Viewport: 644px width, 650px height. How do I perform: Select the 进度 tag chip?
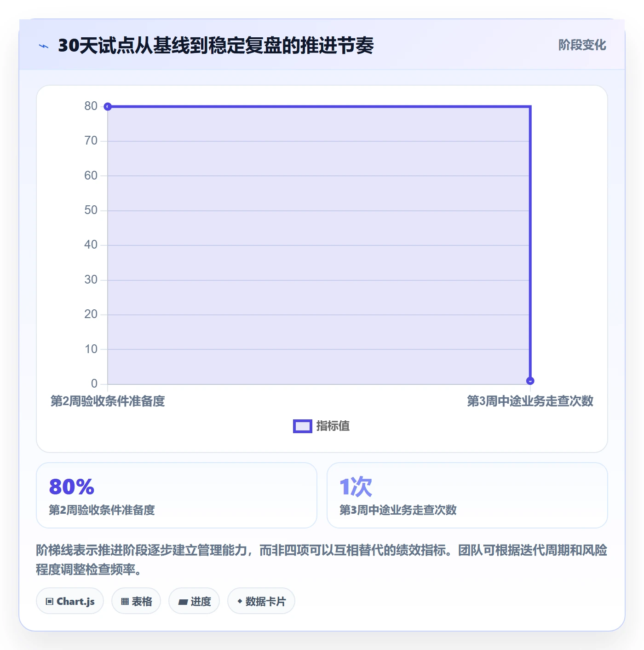click(194, 601)
